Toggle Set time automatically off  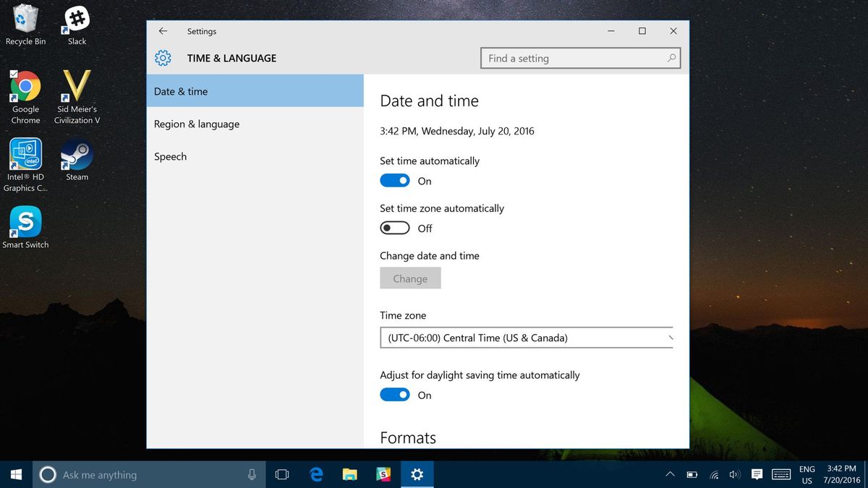[394, 180]
